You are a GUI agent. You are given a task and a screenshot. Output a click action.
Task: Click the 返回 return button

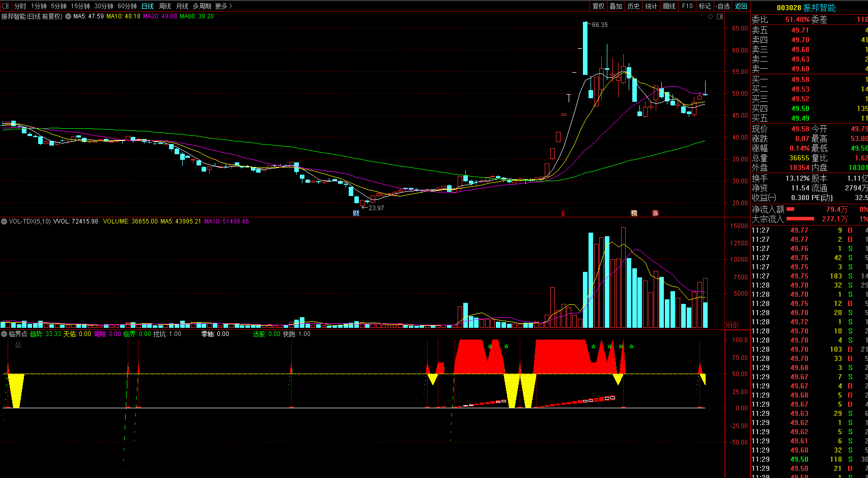pos(741,6)
